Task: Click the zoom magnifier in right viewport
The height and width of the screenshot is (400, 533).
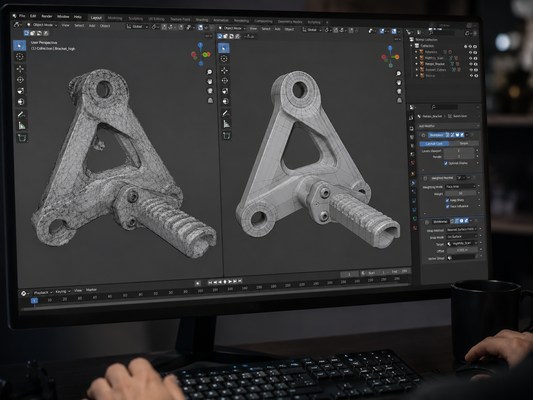Action: (398, 73)
